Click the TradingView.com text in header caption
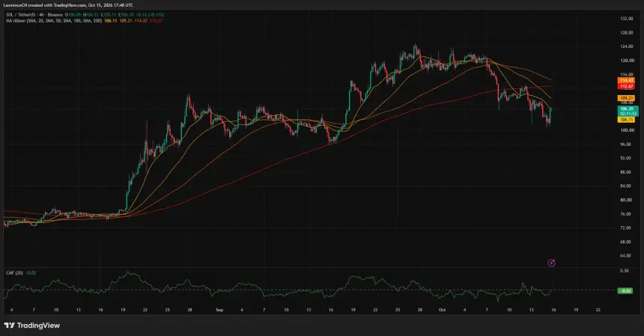The width and height of the screenshot is (644, 336). (70, 5)
